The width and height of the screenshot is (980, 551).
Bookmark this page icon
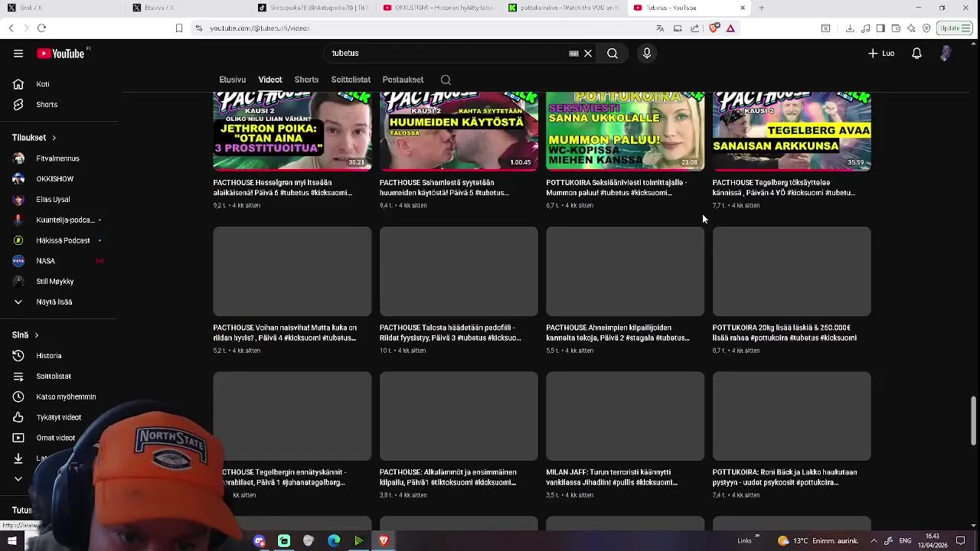(x=178, y=28)
